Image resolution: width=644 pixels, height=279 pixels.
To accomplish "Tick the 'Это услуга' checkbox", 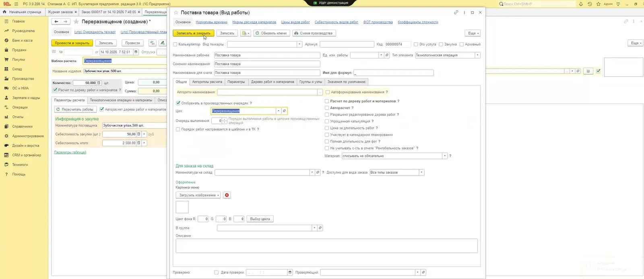I will coord(416,44).
